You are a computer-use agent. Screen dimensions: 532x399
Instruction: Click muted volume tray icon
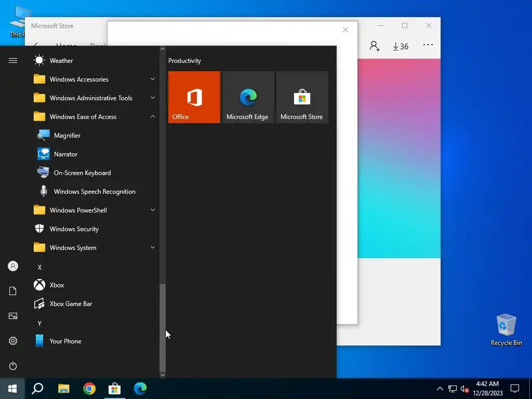click(x=464, y=389)
